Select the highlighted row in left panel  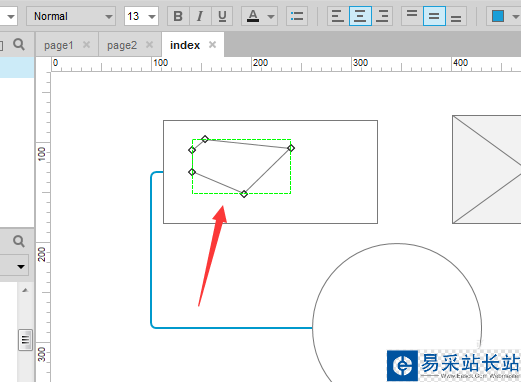point(17,67)
